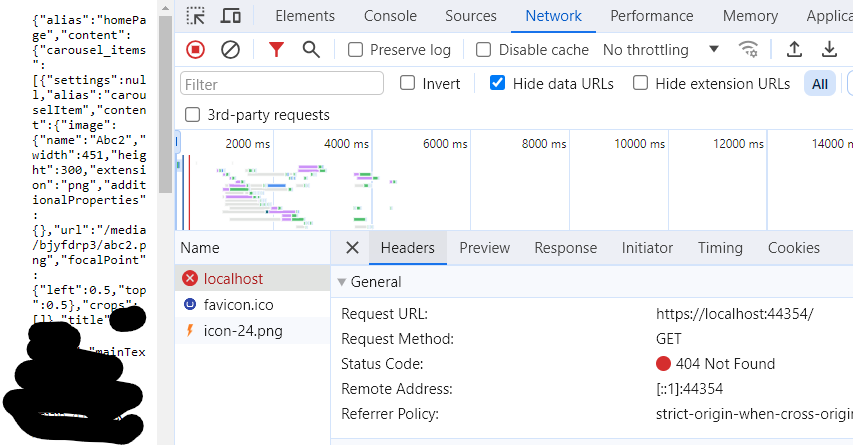Enable Preserve log checkbox

pos(355,50)
